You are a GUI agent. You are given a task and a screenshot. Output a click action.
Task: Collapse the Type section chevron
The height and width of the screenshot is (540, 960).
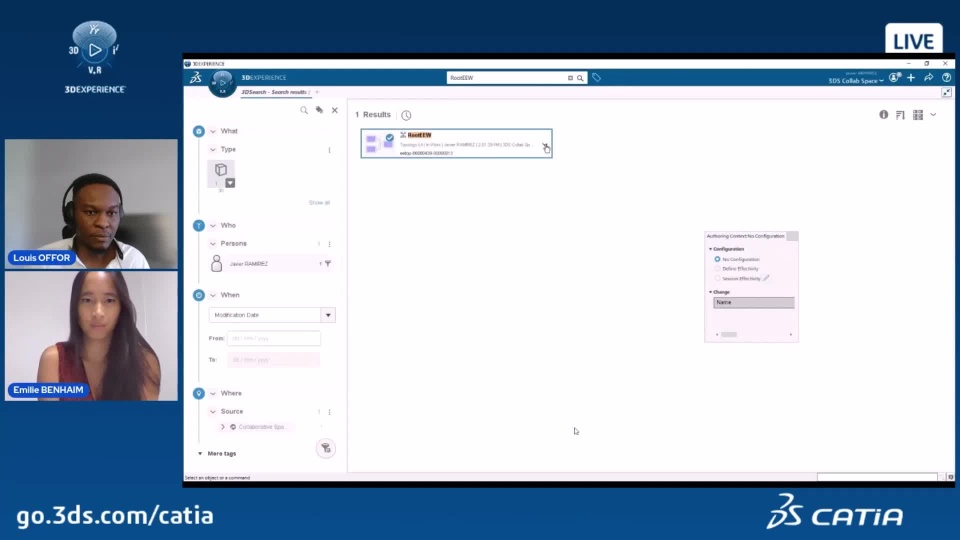coord(213,149)
